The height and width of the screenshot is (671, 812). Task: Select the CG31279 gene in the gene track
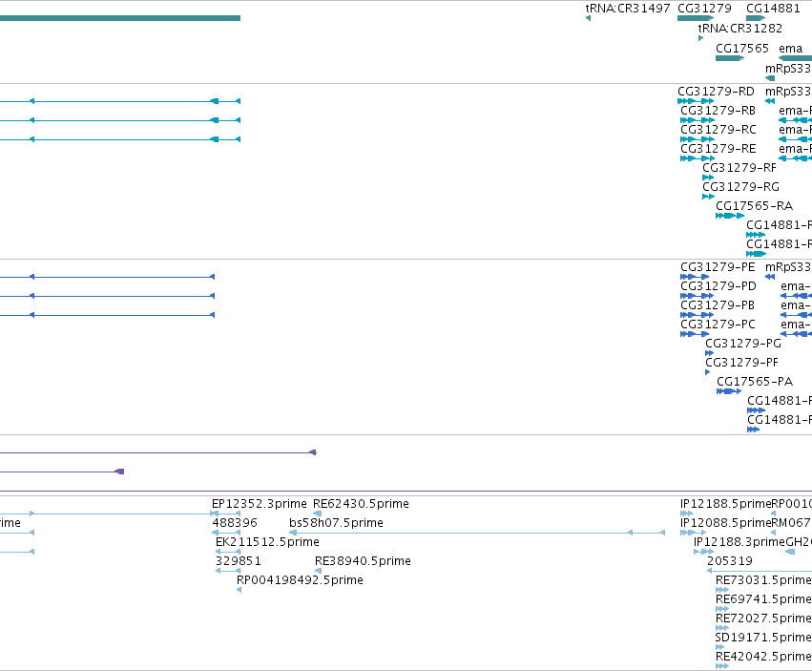point(696,18)
